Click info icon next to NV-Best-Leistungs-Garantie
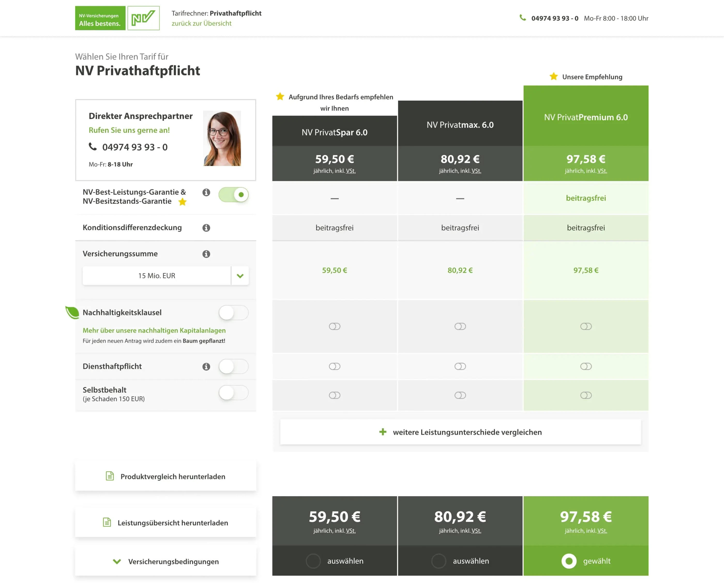Viewport: 724px width, 588px height. pos(206,192)
